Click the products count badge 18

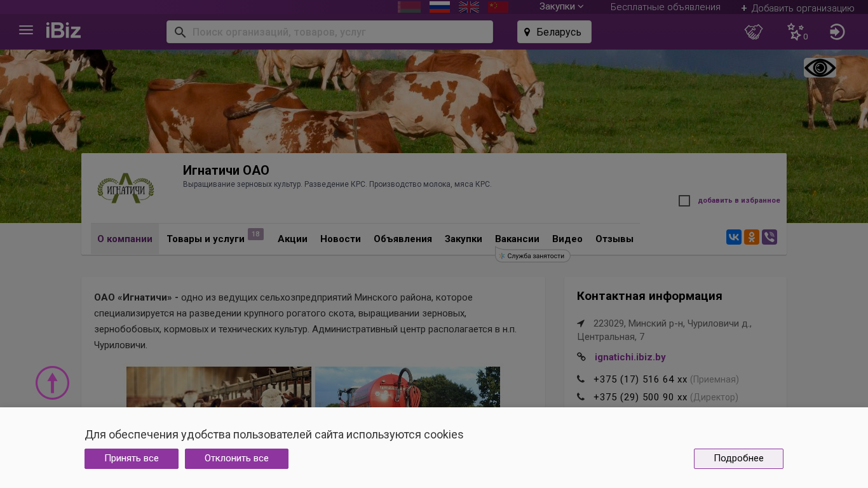click(x=255, y=234)
